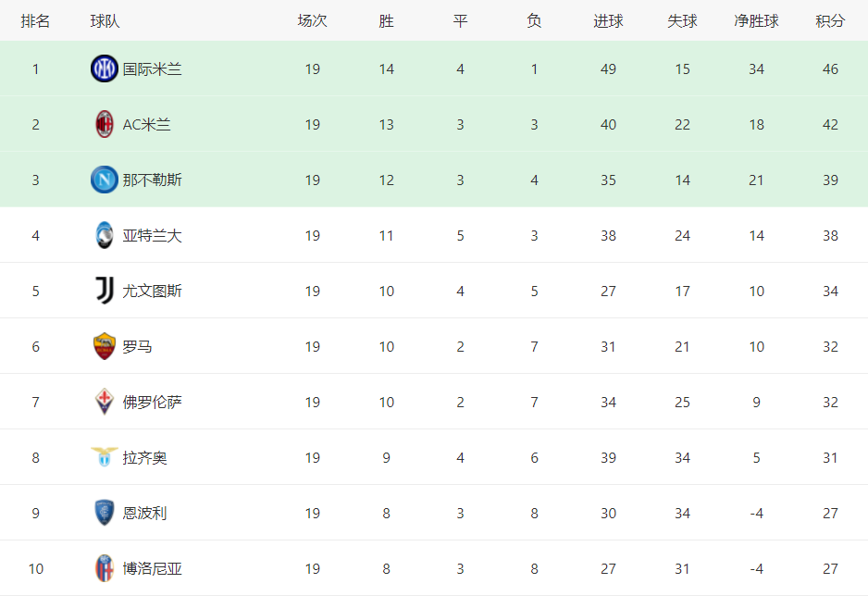Click the 场次 matches played column header
Screen dimensions: 868x596
[x=312, y=21]
